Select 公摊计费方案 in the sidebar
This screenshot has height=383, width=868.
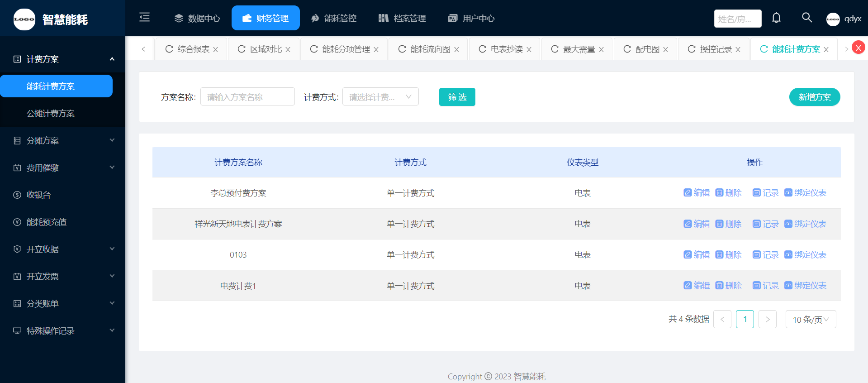tap(51, 114)
